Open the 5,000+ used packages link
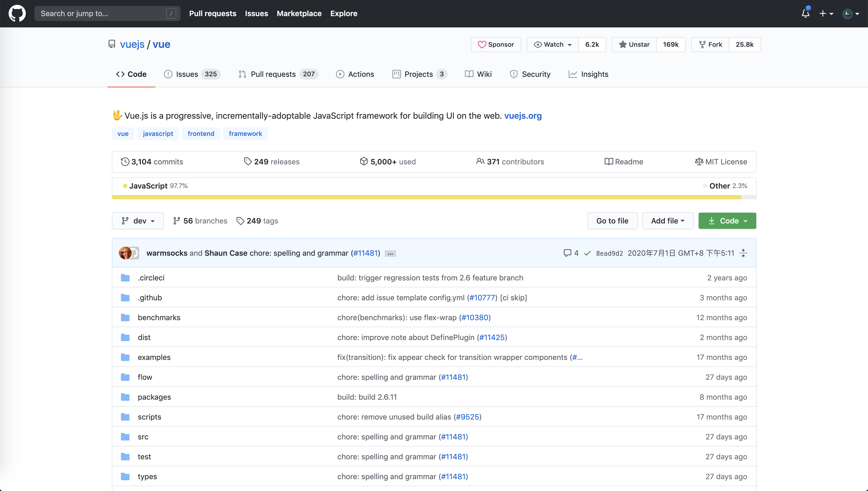The image size is (868, 491). [x=388, y=162]
